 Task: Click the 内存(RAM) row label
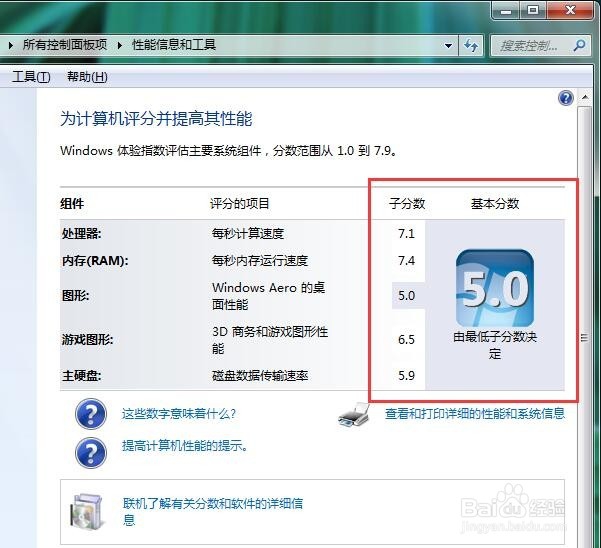[95, 261]
